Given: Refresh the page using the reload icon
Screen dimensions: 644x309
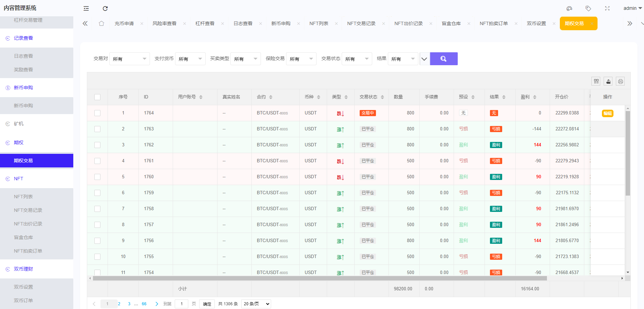Looking at the screenshot, I should tap(105, 8).
